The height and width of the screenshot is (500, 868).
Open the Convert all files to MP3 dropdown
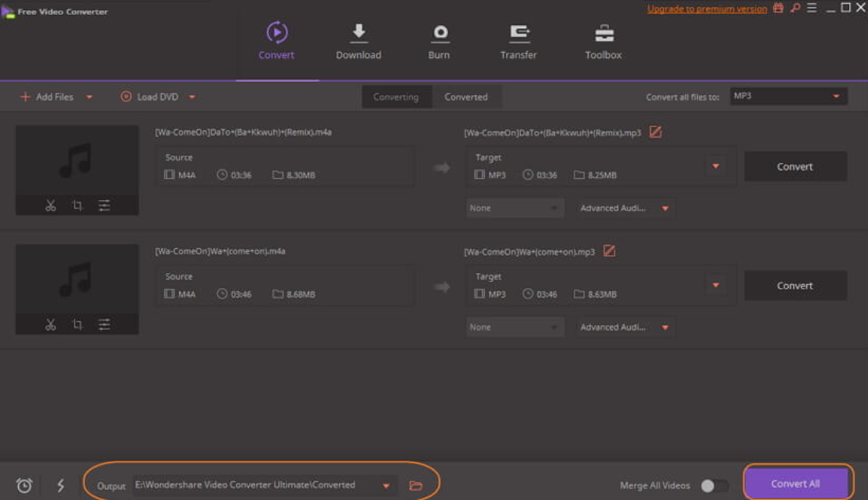pyautogui.click(x=787, y=97)
